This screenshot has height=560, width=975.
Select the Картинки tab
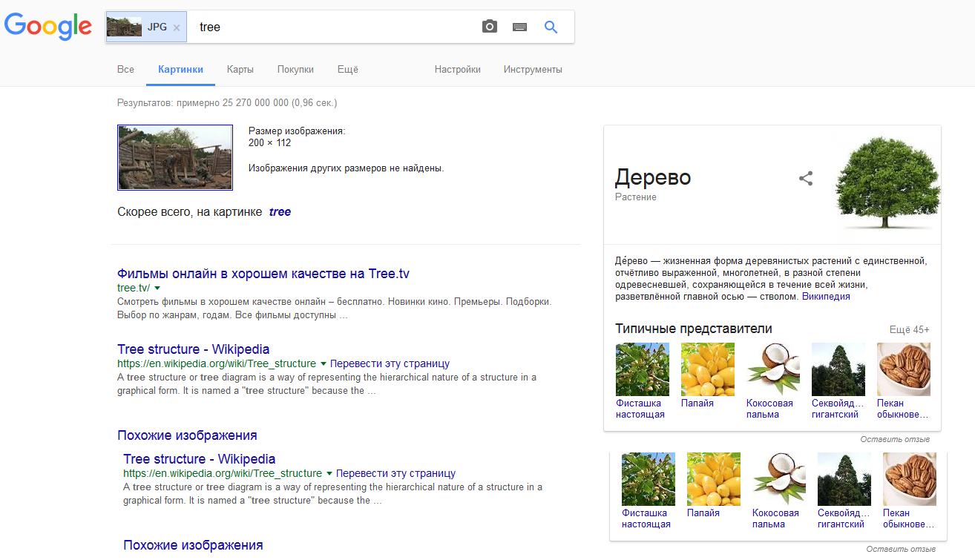[180, 69]
